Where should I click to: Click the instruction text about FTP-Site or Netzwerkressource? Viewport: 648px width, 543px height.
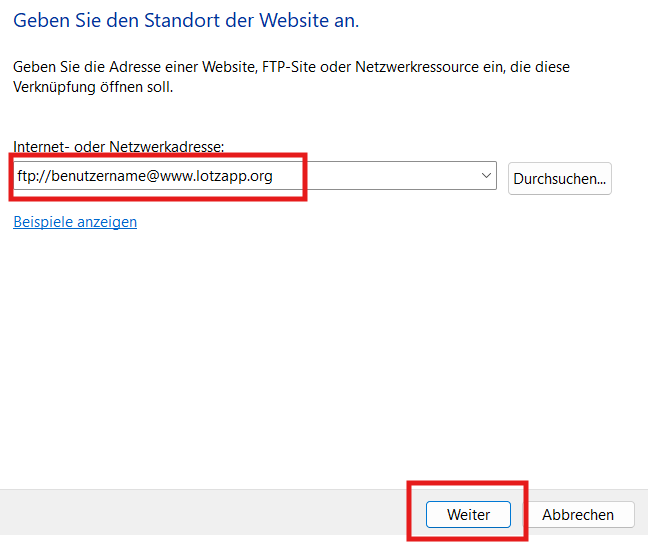(x=291, y=77)
